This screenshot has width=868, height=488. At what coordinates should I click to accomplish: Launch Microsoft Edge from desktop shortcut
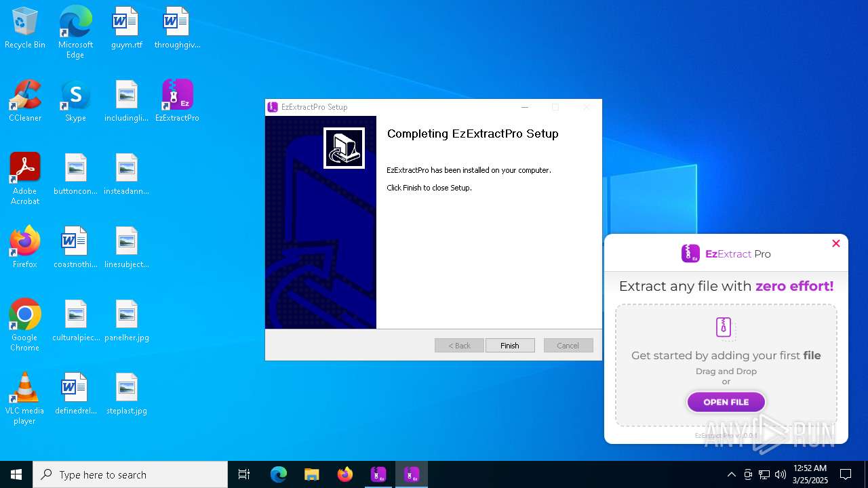pos(75,33)
